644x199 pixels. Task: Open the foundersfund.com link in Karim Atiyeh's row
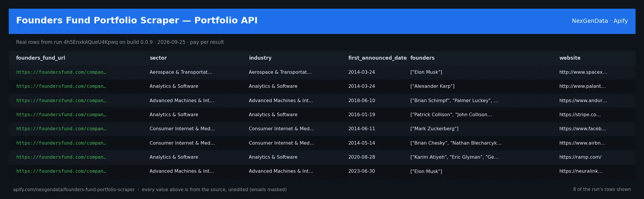tap(61, 157)
